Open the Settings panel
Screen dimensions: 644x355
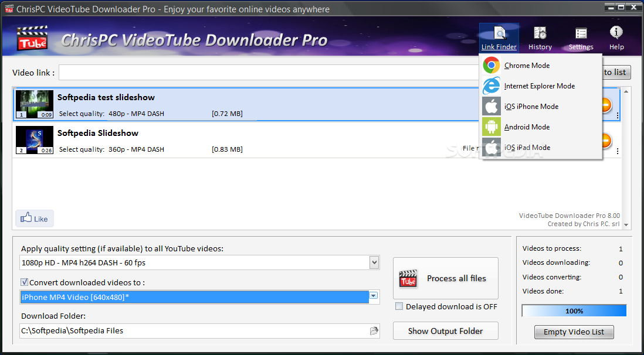pyautogui.click(x=581, y=38)
